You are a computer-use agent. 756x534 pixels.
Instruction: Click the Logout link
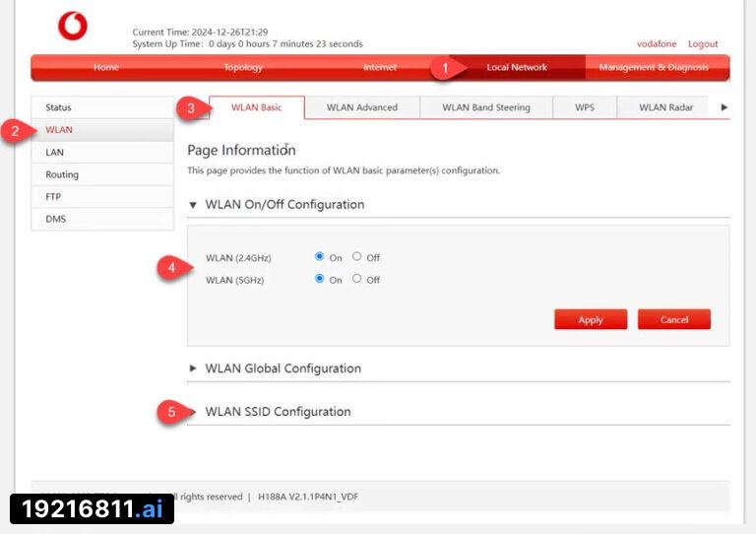703,44
